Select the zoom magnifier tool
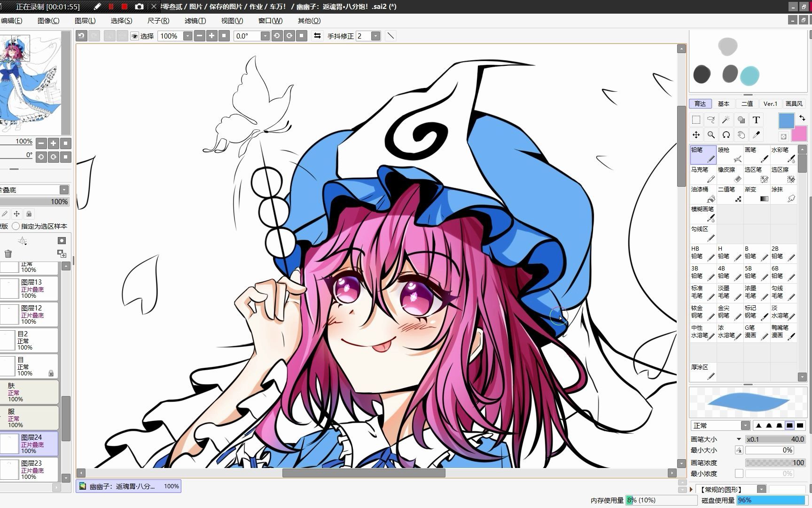This screenshot has width=812, height=508. [711, 135]
